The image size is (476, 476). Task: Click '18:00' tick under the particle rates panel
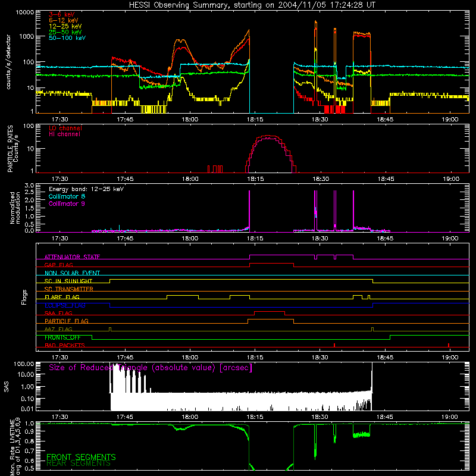[190, 179]
